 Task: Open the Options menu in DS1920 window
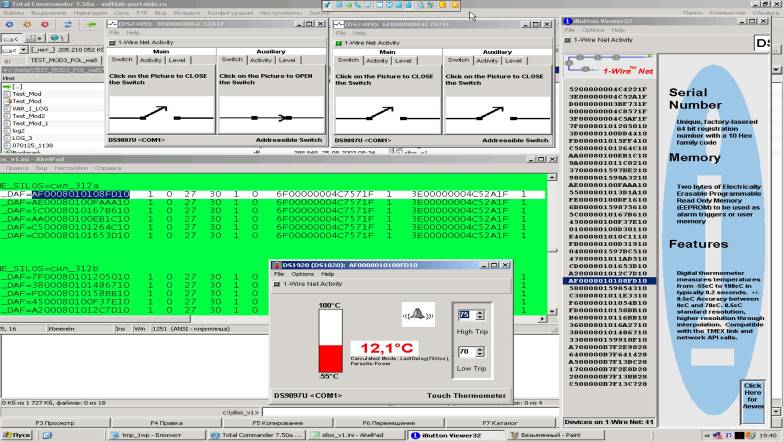coord(303,274)
